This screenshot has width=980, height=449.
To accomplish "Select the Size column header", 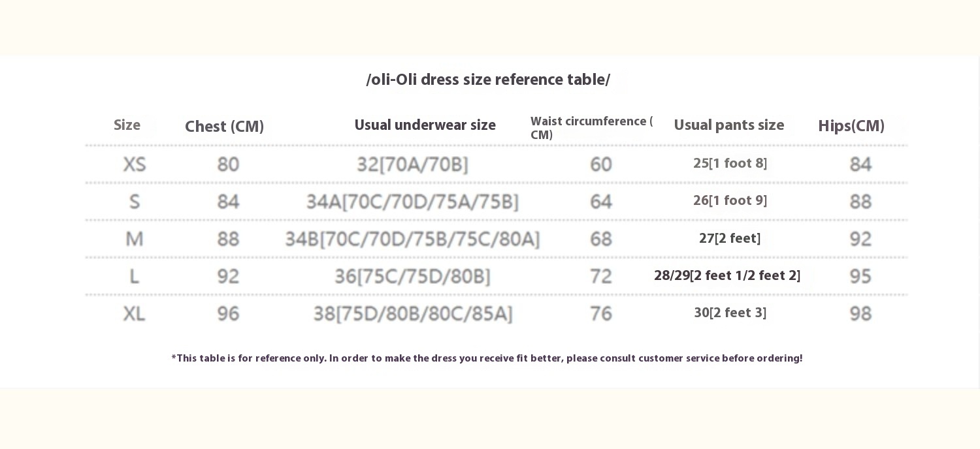I will [x=127, y=125].
